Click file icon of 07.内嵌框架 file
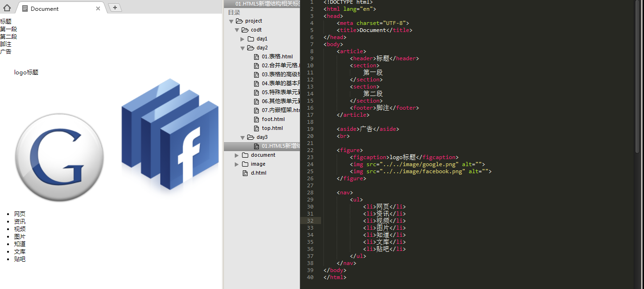This screenshot has height=289, width=644. click(256, 110)
